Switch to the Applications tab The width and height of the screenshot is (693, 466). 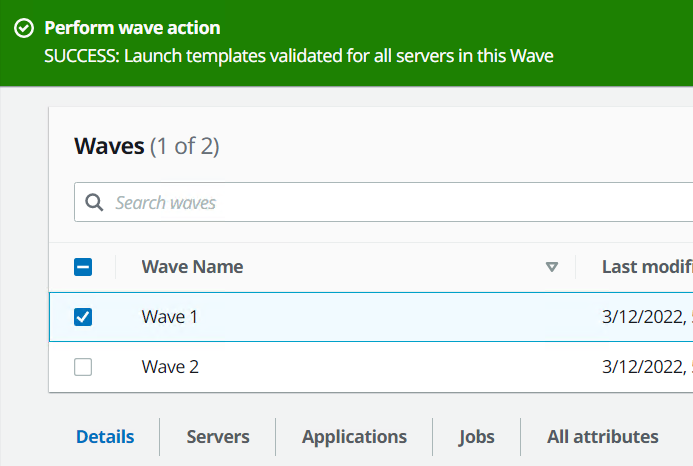tap(354, 437)
